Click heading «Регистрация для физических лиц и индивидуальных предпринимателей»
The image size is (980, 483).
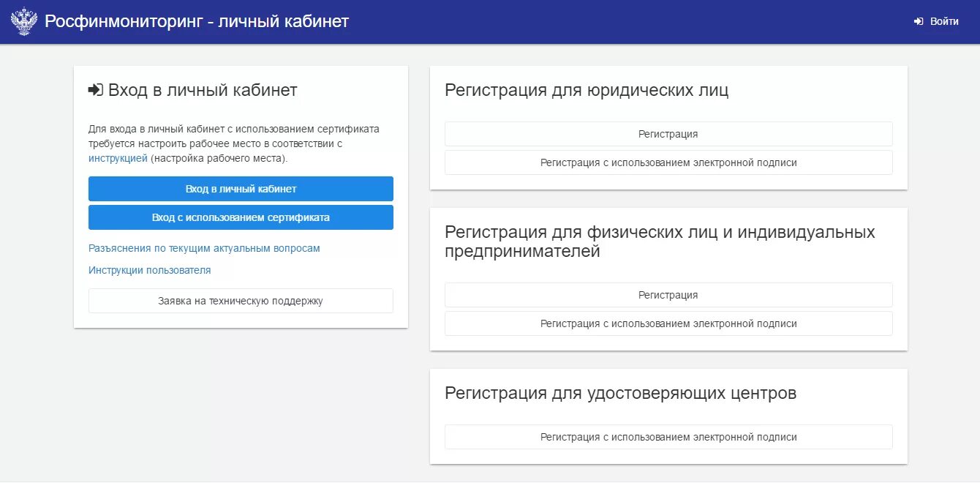coord(660,241)
